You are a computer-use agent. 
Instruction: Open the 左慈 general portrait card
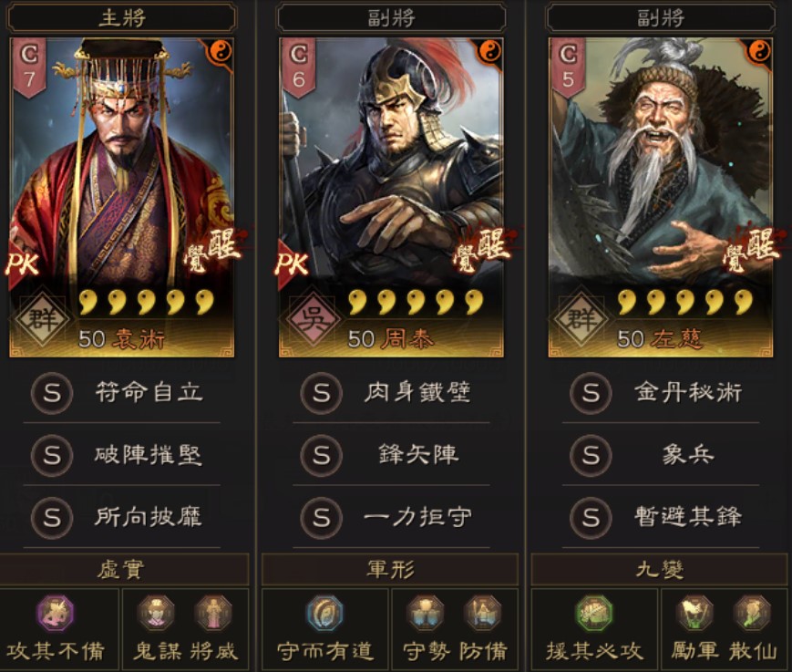661,198
